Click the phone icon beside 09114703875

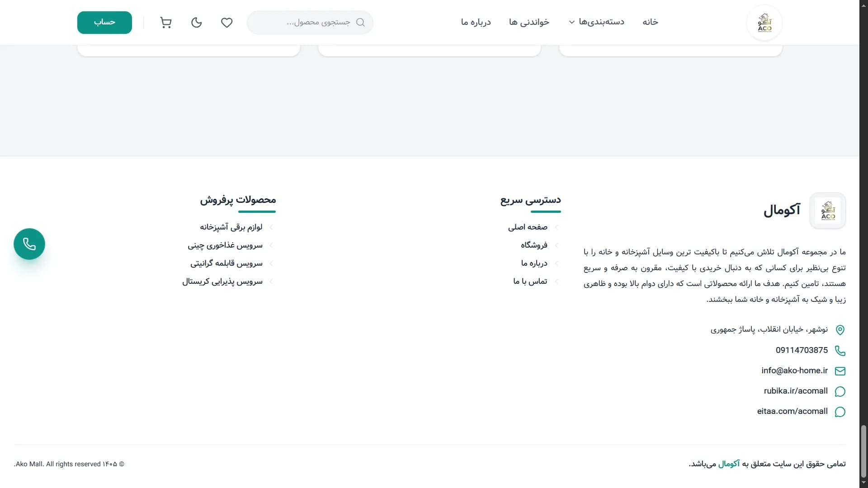coord(840,351)
